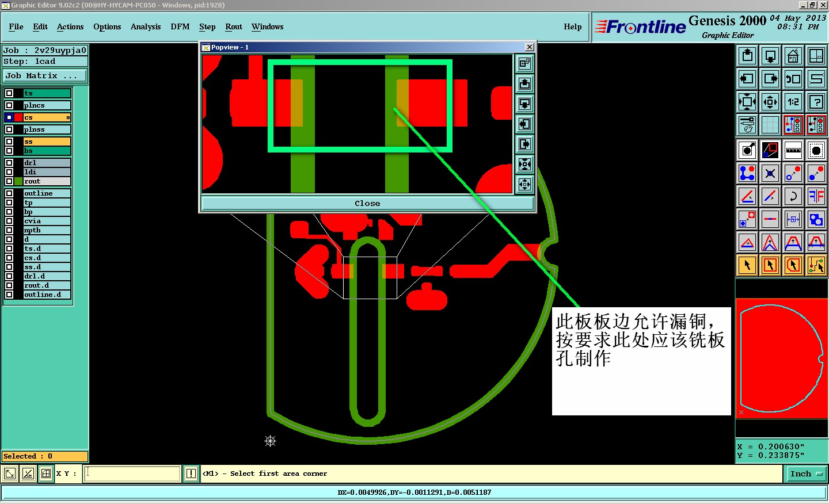
Task: Select the ruler measurement tool
Action: [x=793, y=150]
